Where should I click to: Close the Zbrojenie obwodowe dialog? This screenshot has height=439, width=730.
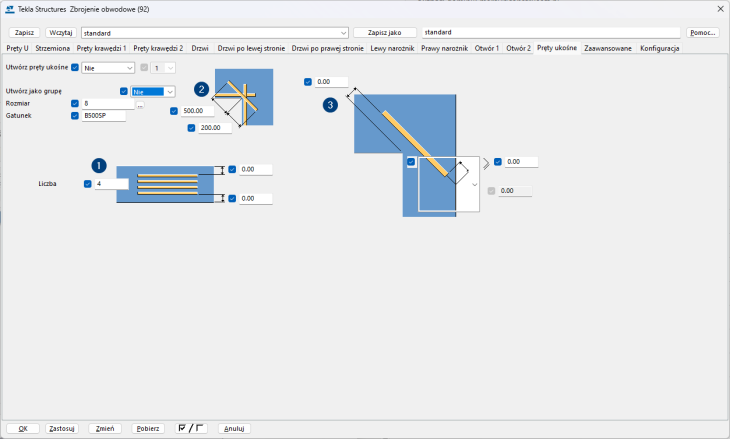pos(720,9)
